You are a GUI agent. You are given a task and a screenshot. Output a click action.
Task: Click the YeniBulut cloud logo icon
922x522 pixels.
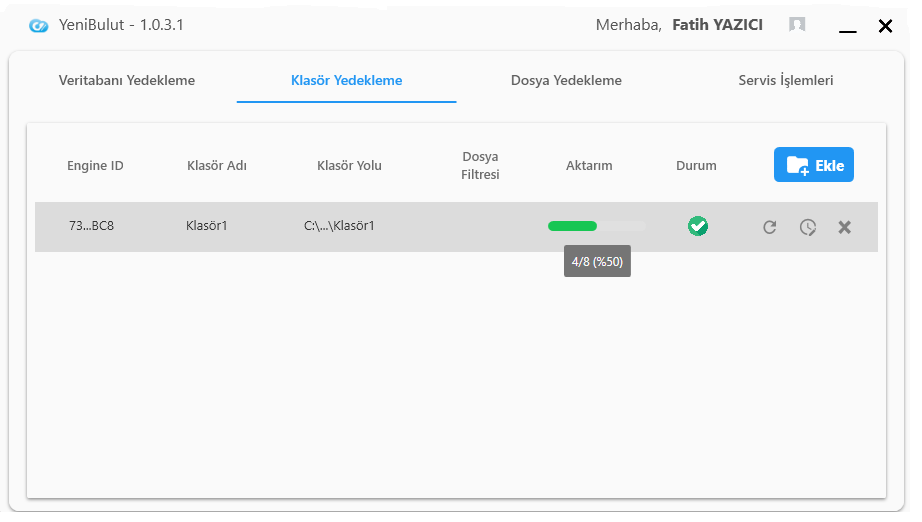pos(39,26)
